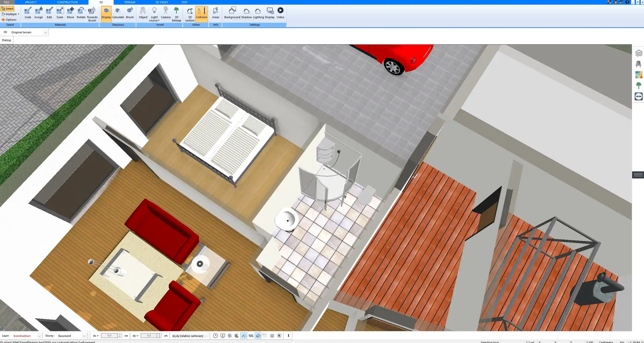Switch to the 2D VIEWS tab
644x343 pixels.
click(x=162, y=2)
